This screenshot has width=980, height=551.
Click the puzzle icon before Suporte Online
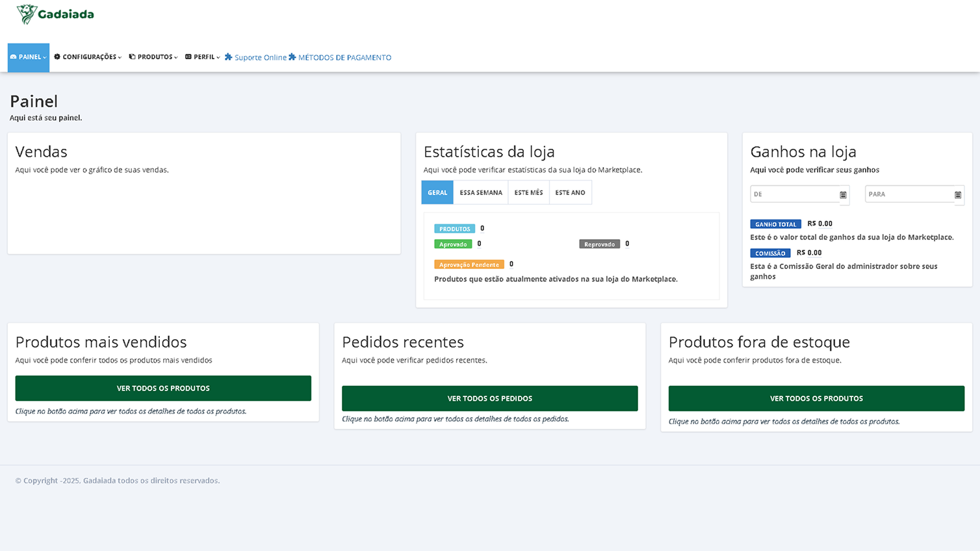click(x=229, y=57)
